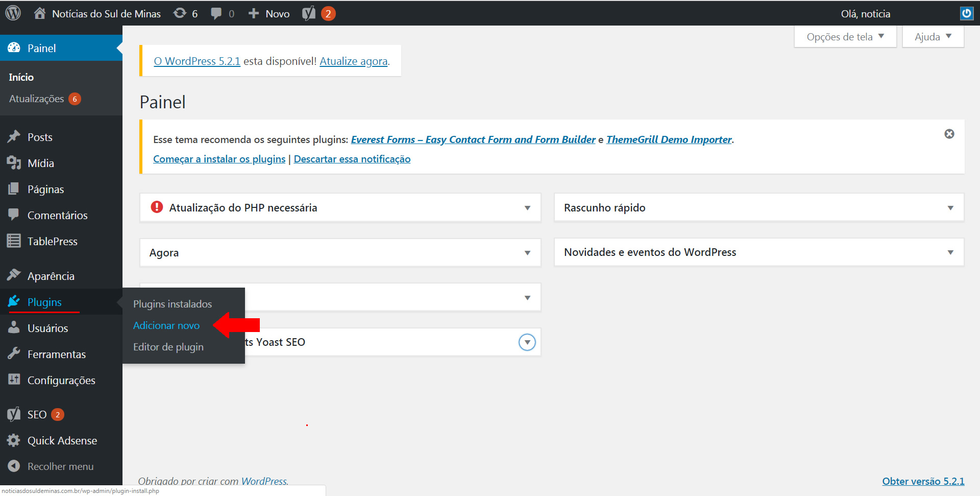
Task: Click the Configurações sliders icon
Action: (14, 380)
